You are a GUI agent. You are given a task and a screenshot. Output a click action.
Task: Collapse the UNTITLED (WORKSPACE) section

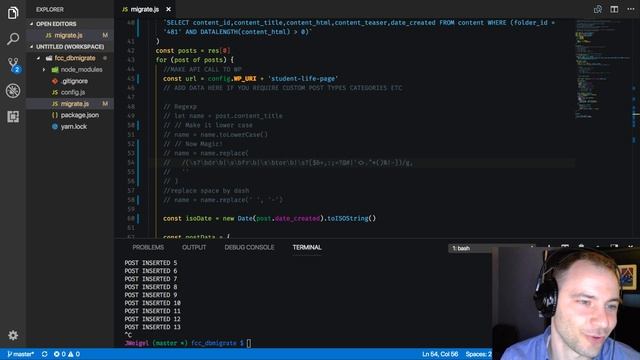(70, 47)
